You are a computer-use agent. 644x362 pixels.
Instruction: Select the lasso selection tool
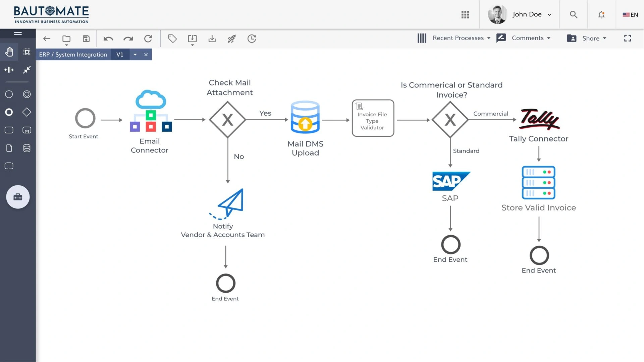click(x=27, y=52)
